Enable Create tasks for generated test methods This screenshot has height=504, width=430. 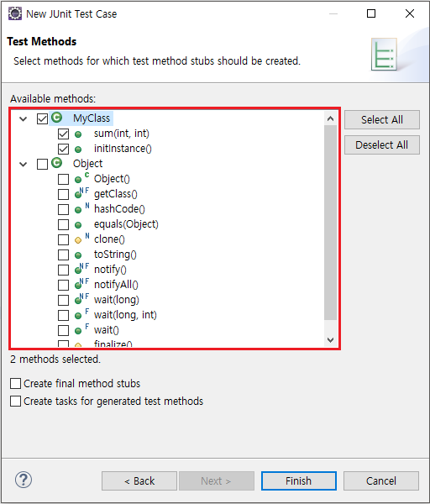click(15, 402)
